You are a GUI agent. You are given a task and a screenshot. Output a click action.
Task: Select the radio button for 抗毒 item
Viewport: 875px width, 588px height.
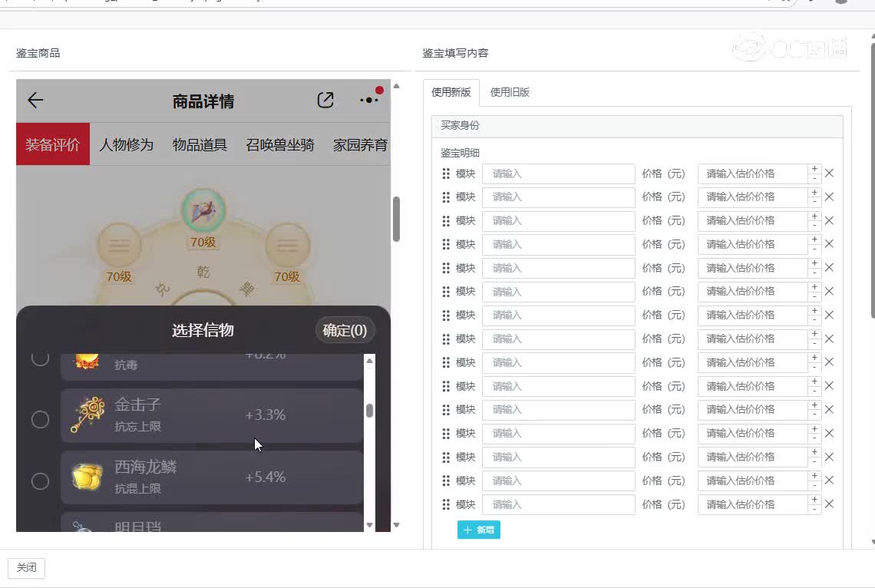pyautogui.click(x=40, y=358)
